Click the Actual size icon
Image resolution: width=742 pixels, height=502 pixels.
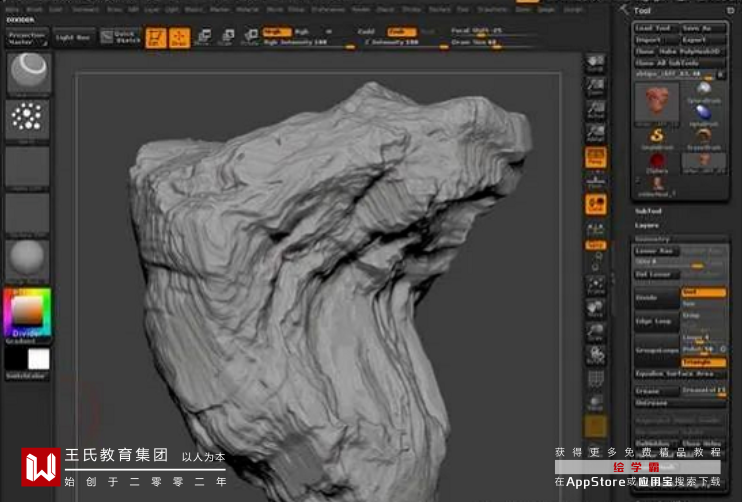click(x=595, y=110)
